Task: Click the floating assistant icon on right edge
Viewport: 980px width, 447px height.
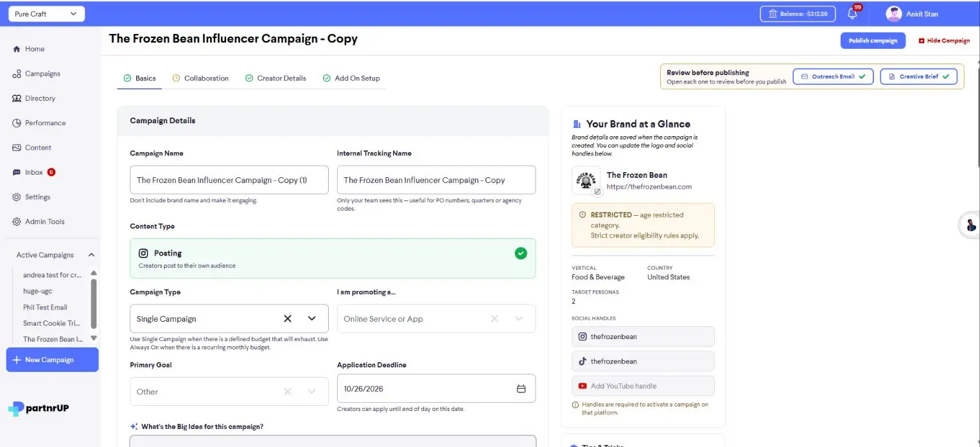Action: pyautogui.click(x=970, y=225)
